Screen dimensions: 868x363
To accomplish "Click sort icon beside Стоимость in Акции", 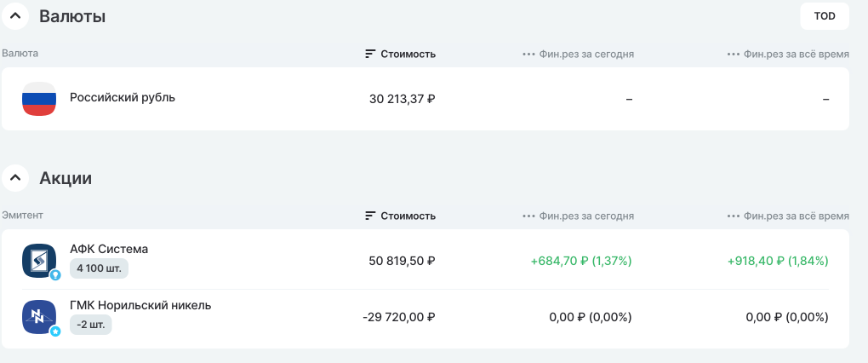I will point(370,216).
